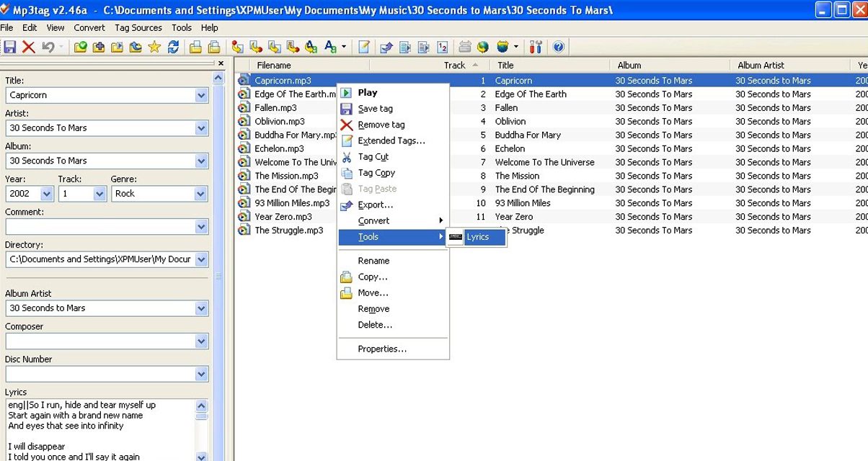Close the tag panel with its small X
Image resolution: width=868 pixels, height=461 pixels.
(x=221, y=63)
